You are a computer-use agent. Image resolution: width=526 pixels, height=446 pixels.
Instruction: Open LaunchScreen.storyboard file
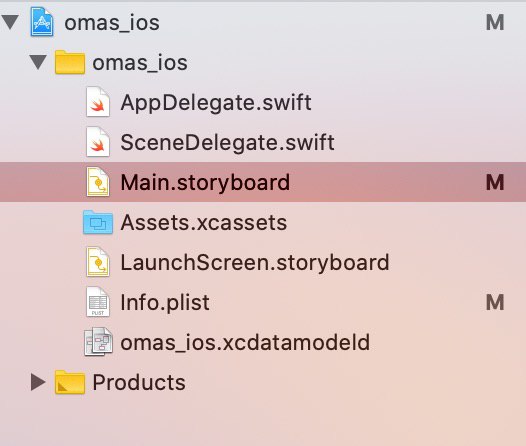click(255, 262)
